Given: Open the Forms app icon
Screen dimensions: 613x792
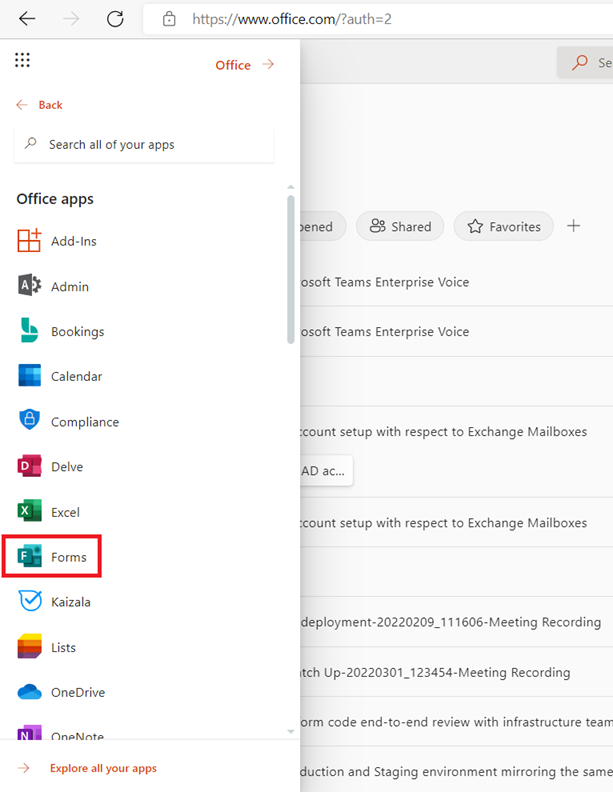Looking at the screenshot, I should [x=30, y=557].
